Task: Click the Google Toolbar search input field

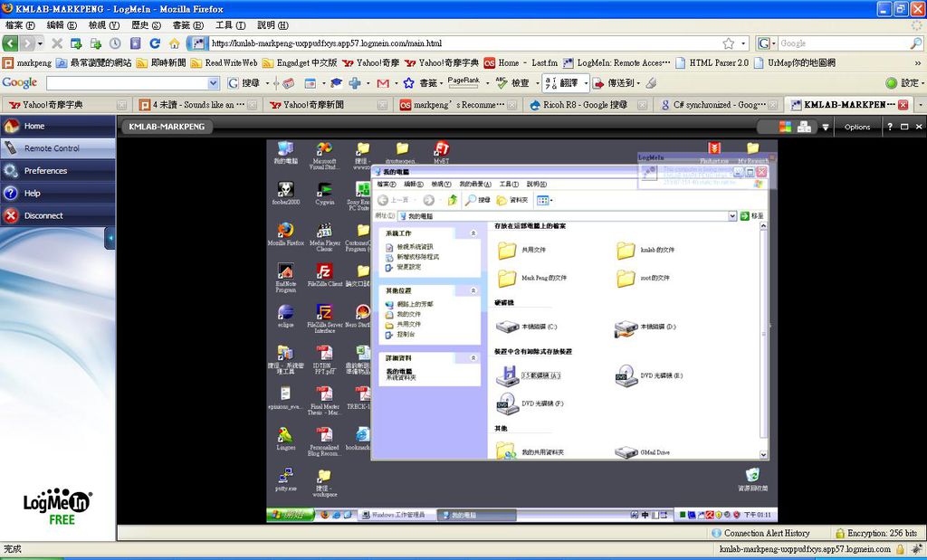Action: [127, 83]
